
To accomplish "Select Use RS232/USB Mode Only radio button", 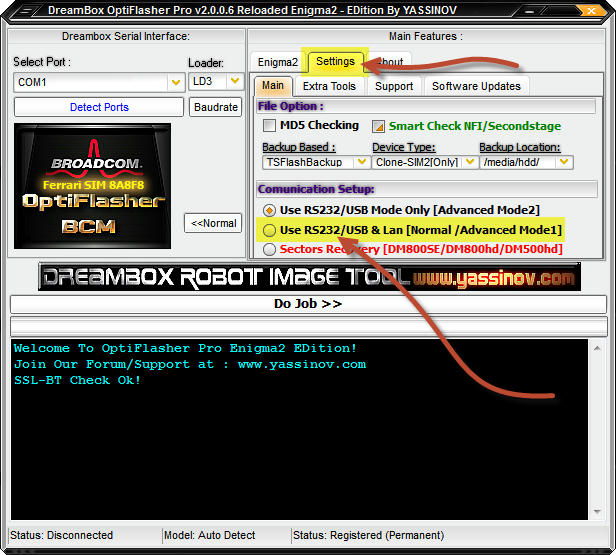I will [x=270, y=210].
